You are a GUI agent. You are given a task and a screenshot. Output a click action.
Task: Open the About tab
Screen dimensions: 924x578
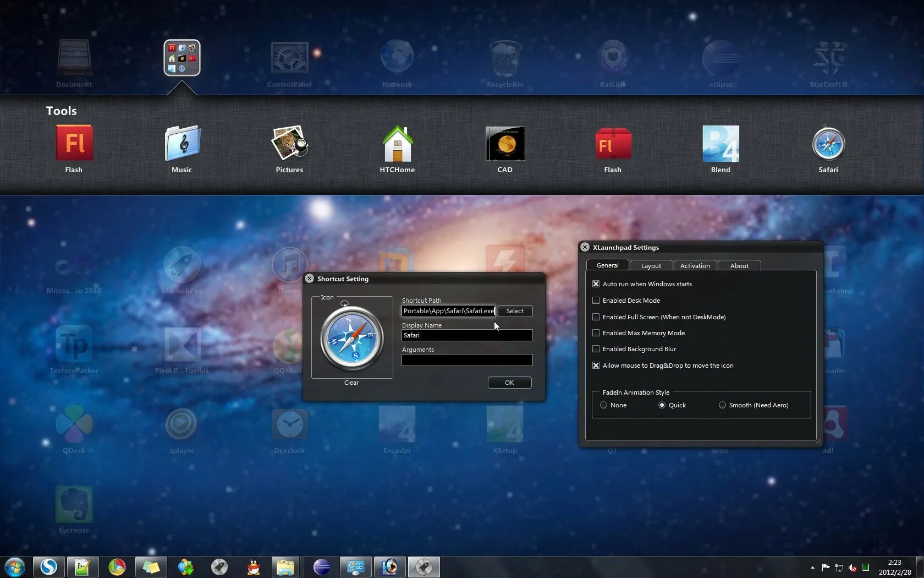739,265
